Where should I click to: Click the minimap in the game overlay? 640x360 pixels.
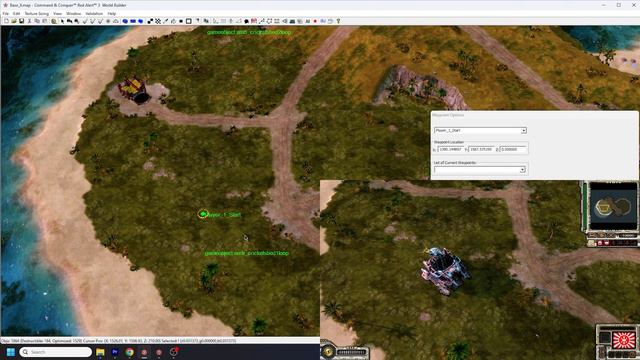(613, 207)
